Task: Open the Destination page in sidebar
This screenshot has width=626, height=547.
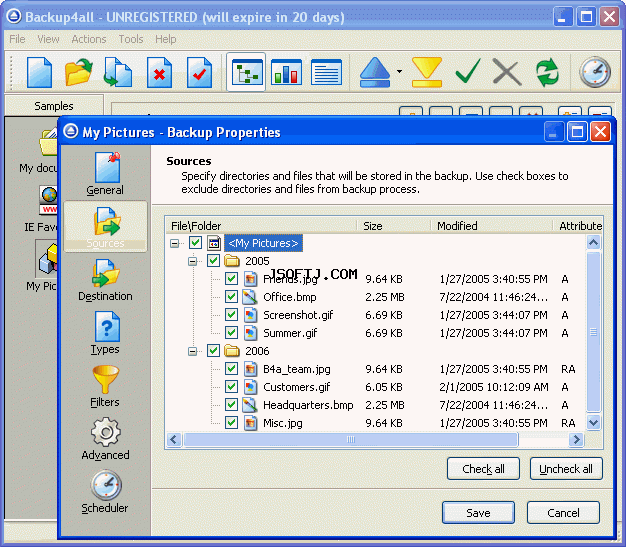Action: (x=105, y=280)
